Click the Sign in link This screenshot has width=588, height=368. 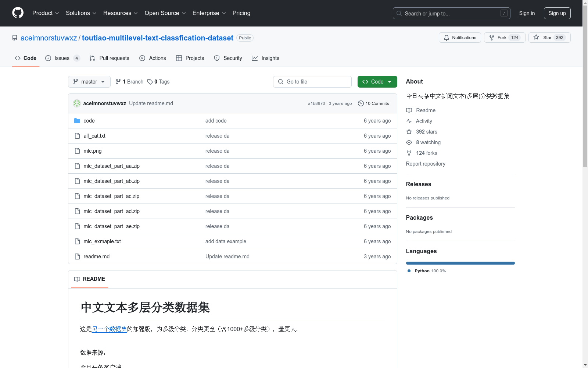(x=527, y=13)
